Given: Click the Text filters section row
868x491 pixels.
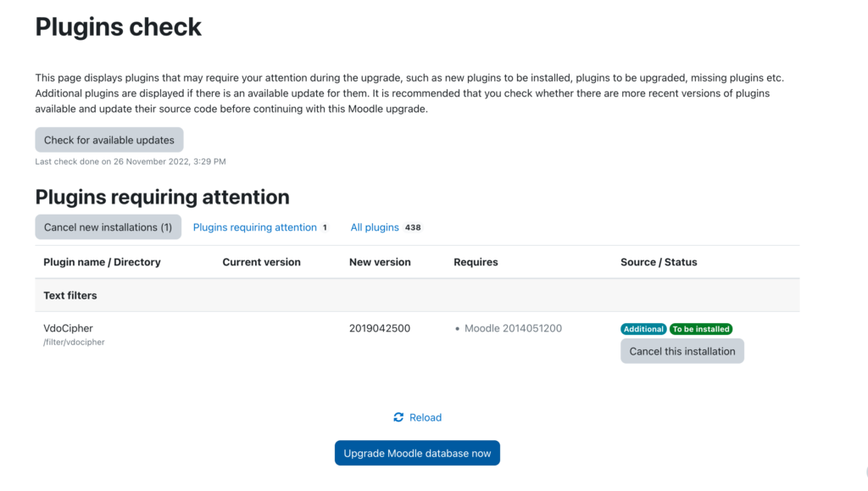Looking at the screenshot, I should click(69, 294).
